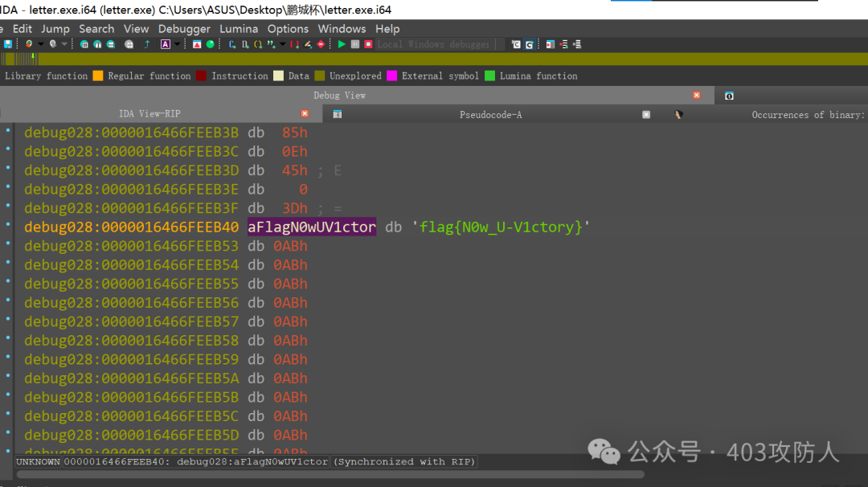868x487 pixels.
Task: Start the debugger with green play button
Action: [x=342, y=44]
